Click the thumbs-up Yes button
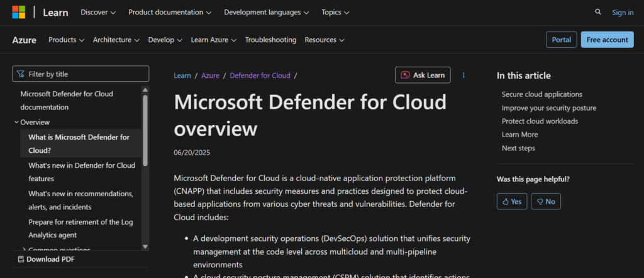The image size is (644, 278). click(x=512, y=201)
